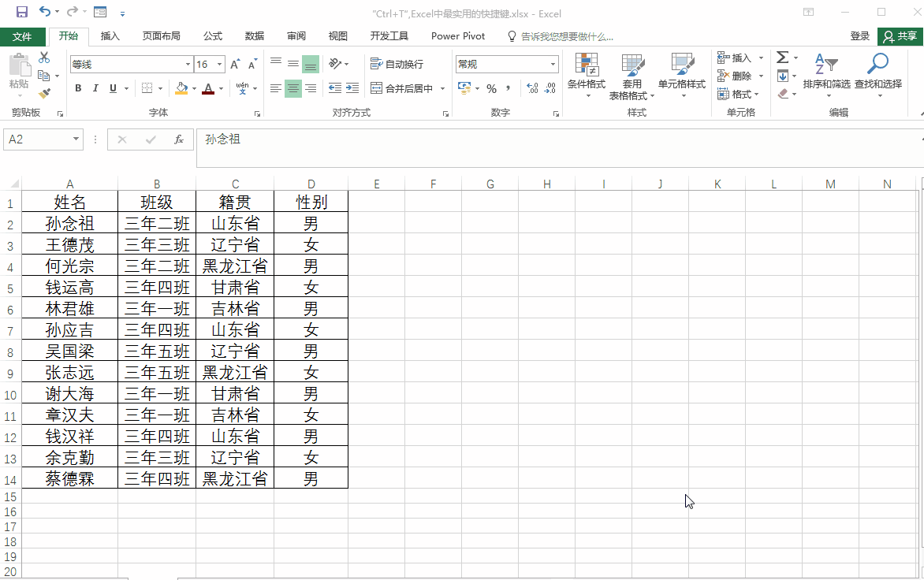The width and height of the screenshot is (924, 580).
Task: Open Format as Table (套用表格格式)
Action: tap(632, 76)
